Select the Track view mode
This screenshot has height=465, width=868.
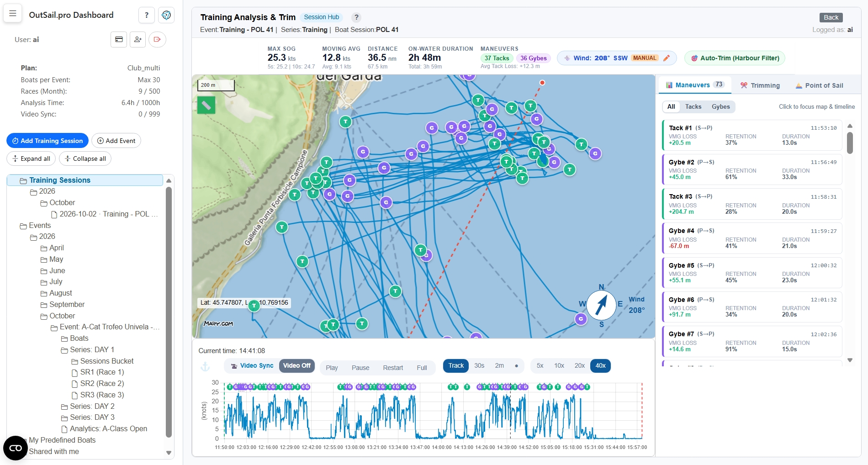[456, 366]
